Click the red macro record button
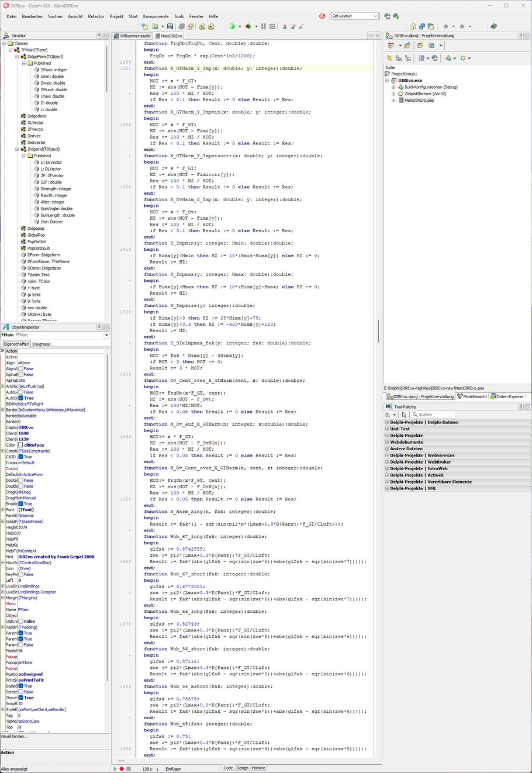Image resolution: width=532 pixels, height=773 pixels. [x=122, y=768]
